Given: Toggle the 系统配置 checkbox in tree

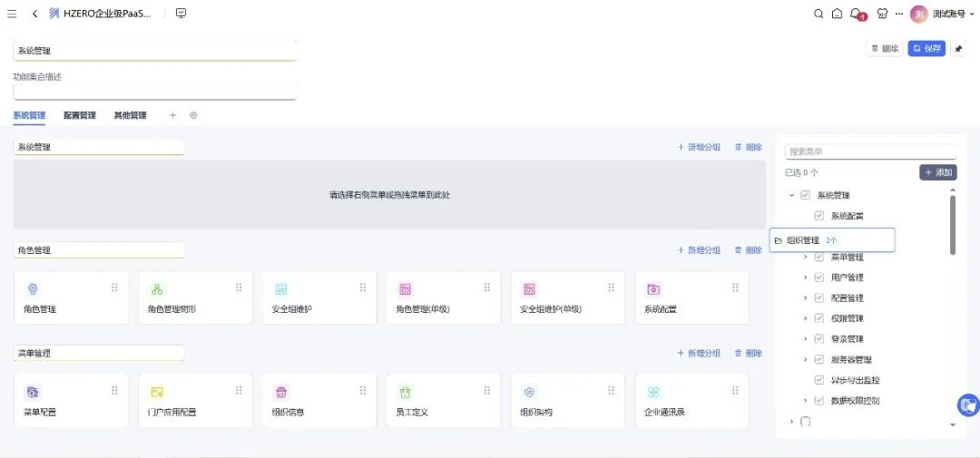Looking at the screenshot, I should [819, 216].
